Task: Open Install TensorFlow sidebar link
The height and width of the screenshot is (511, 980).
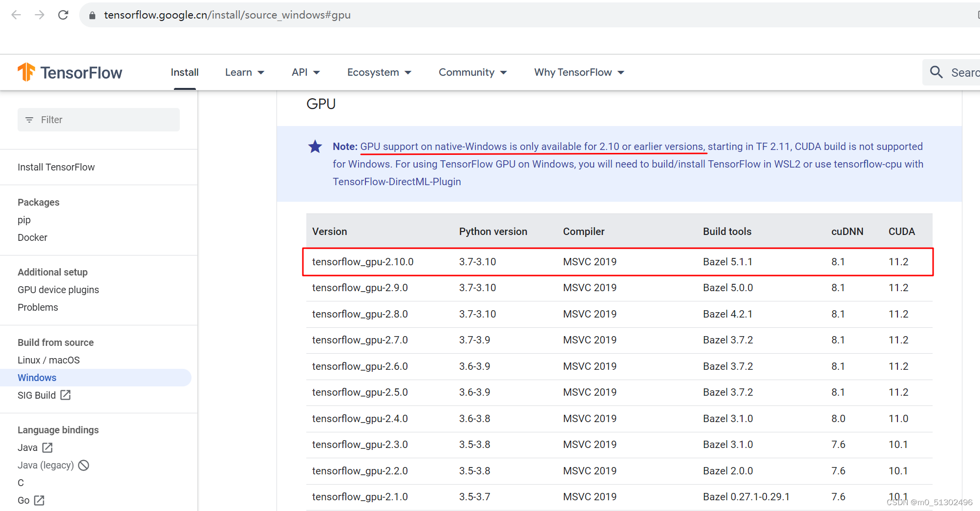Action: pyautogui.click(x=56, y=167)
